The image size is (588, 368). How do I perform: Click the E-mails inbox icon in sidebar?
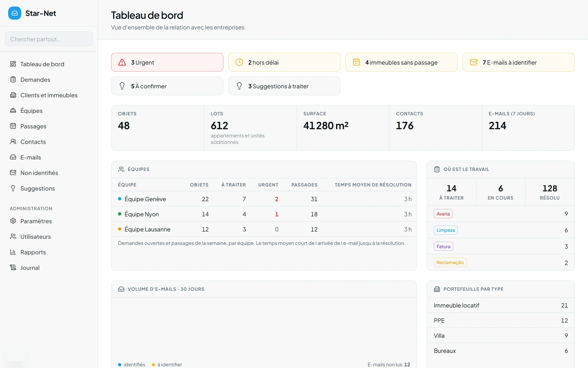pyautogui.click(x=13, y=157)
